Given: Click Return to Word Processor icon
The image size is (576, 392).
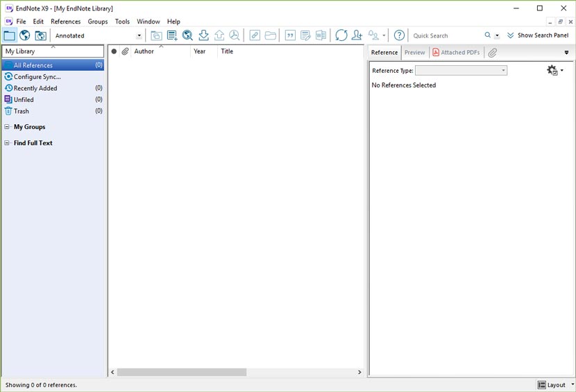Looking at the screenshot, I should (321, 35).
